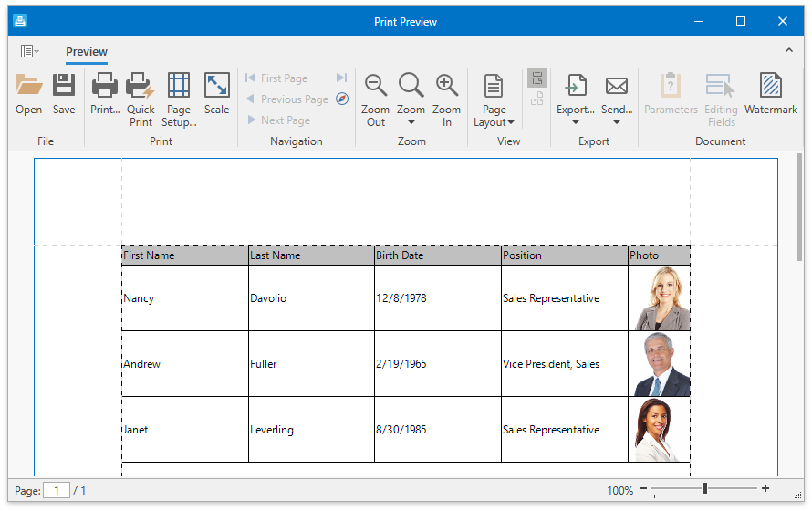Click the zoom slider thumb

point(704,488)
